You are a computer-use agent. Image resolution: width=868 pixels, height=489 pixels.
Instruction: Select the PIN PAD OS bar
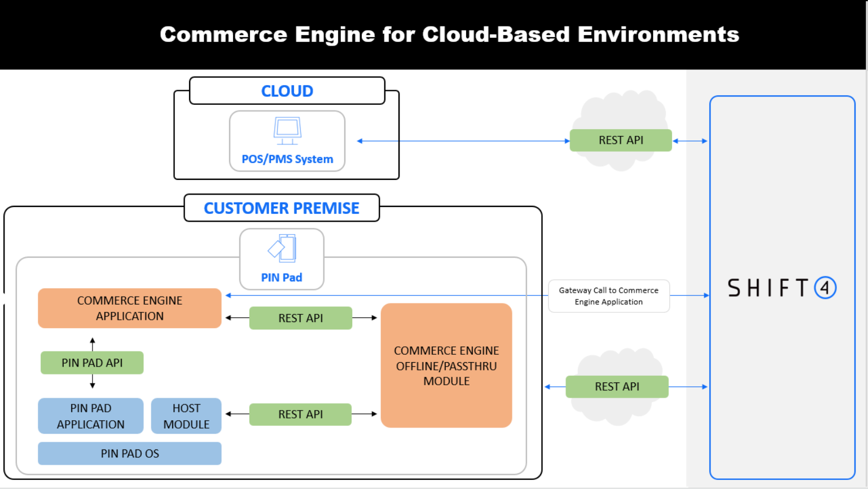click(x=129, y=454)
